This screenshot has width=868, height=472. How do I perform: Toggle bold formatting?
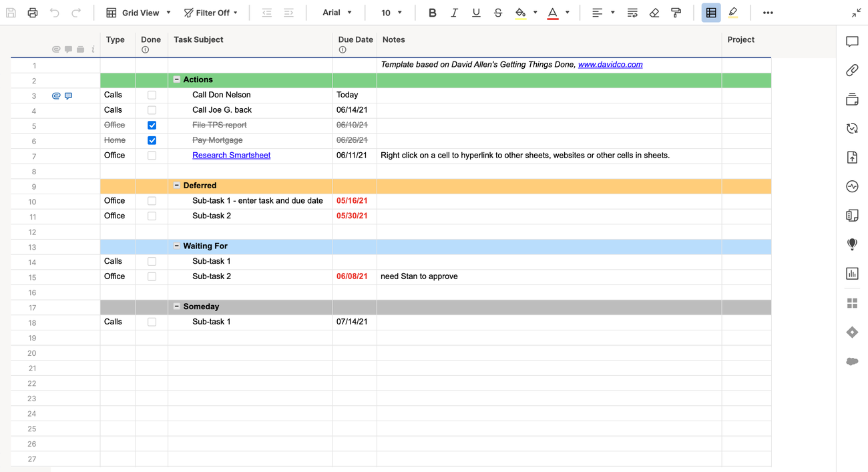tap(432, 12)
